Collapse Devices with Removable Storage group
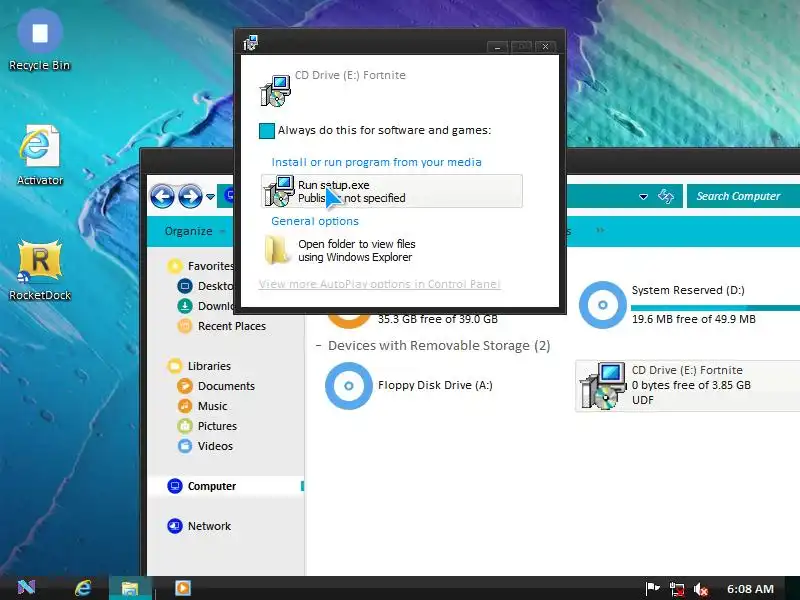The image size is (800, 600). click(318, 346)
